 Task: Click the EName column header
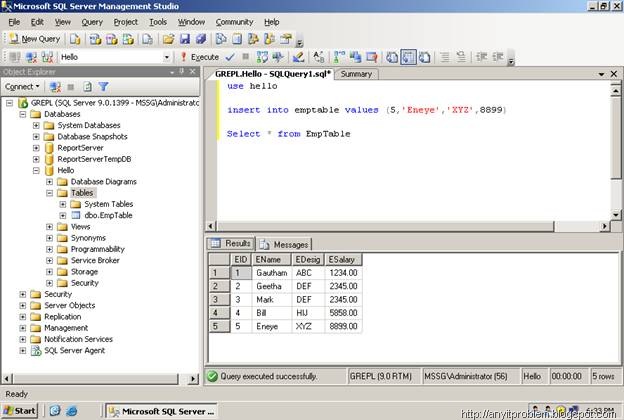click(272, 260)
